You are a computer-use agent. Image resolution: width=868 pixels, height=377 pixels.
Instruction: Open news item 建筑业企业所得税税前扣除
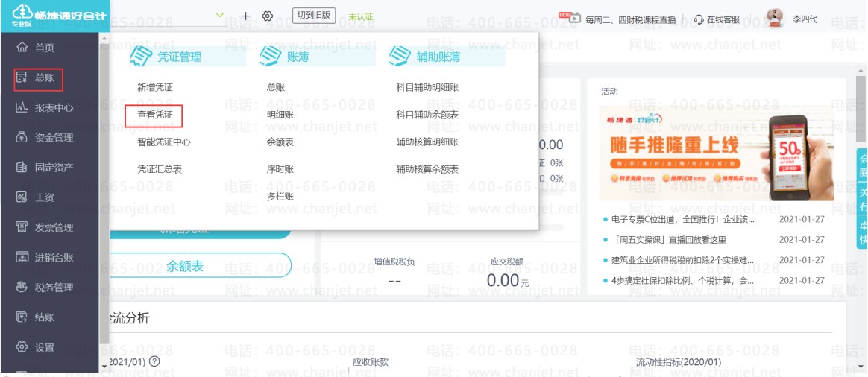click(682, 260)
